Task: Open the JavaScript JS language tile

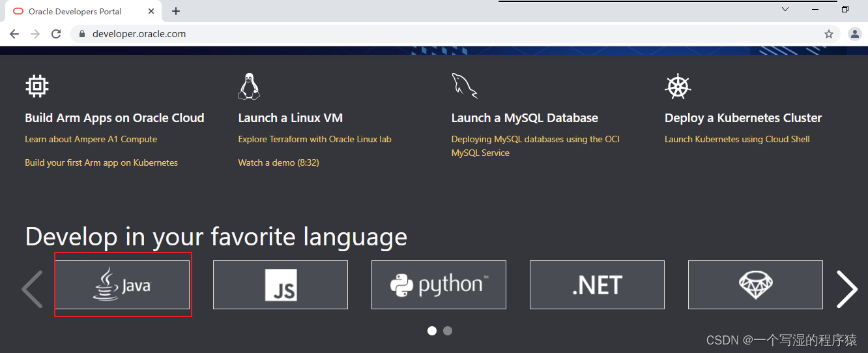Action: click(x=280, y=285)
